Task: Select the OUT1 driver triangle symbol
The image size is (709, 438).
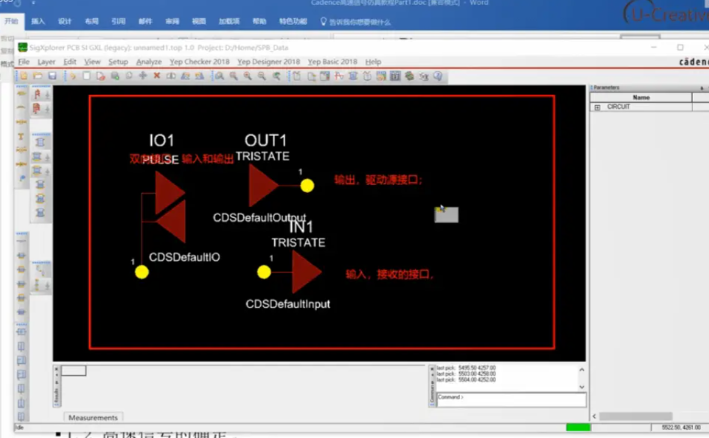Action: 263,185
